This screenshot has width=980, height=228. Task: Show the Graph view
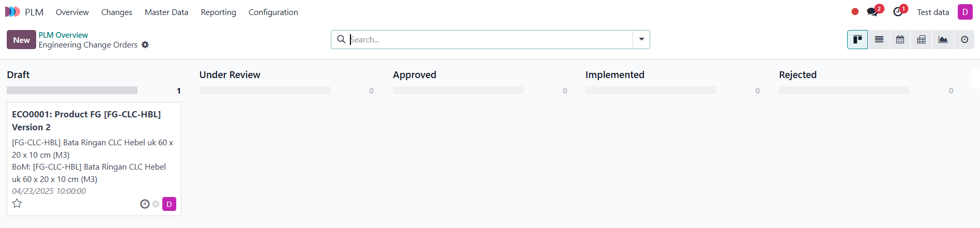coord(943,39)
